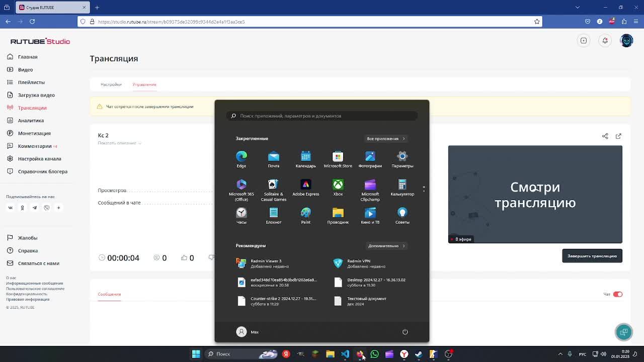
Task: Click the floating chat support button
Action: tap(624, 332)
